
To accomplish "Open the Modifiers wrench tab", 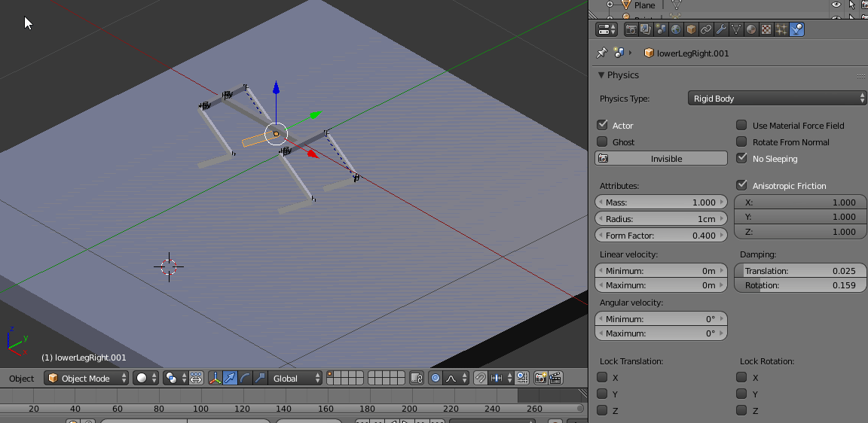I will [x=721, y=29].
